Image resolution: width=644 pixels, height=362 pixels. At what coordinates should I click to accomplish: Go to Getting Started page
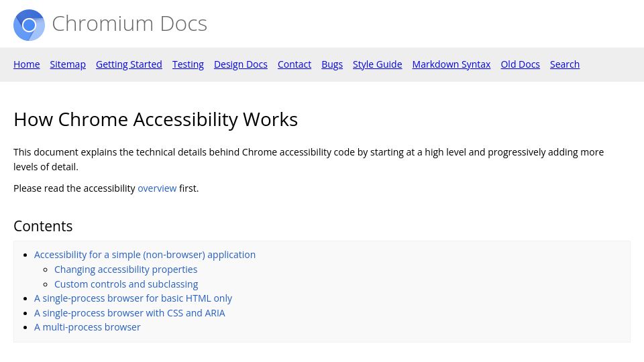pos(129,64)
